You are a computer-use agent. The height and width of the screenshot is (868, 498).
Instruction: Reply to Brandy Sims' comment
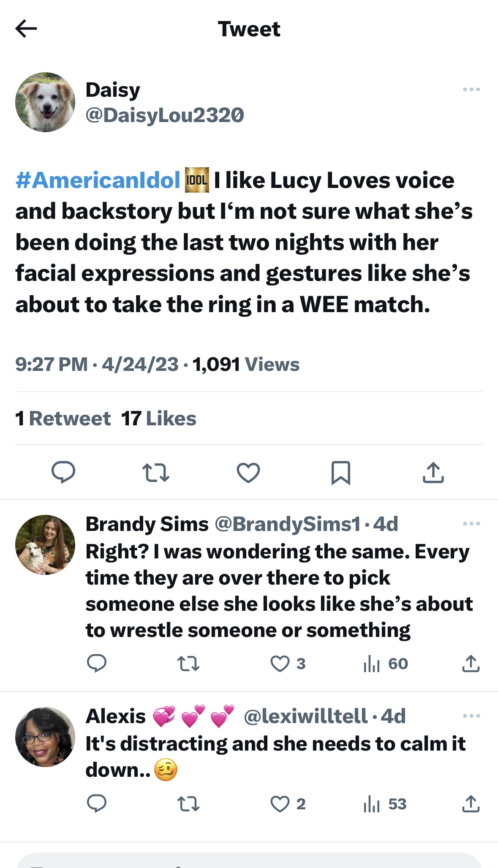coord(97,664)
